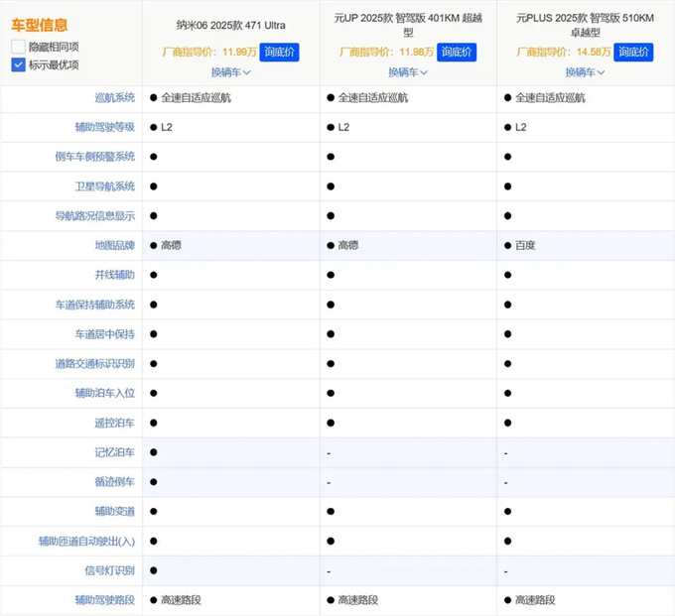
Task: Click 询底价 for 元UP 2025款
Action: click(x=457, y=52)
